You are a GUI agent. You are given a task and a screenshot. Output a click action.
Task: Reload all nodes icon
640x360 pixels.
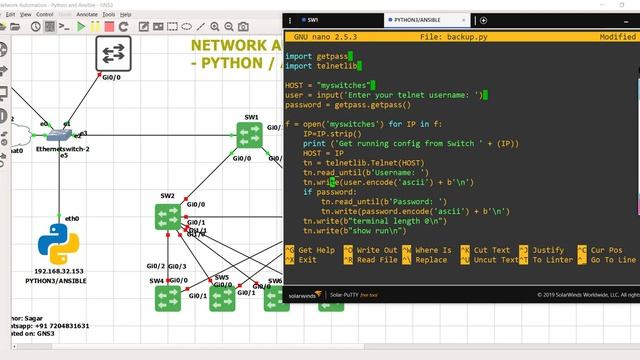tap(123, 27)
